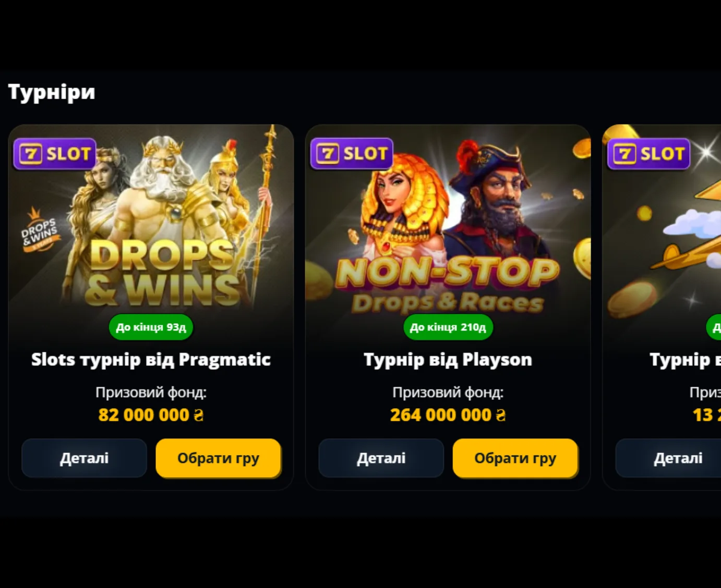The image size is (721, 588).
Task: Click the 7 SLOT badge on Pragmatic card
Action: click(55, 154)
